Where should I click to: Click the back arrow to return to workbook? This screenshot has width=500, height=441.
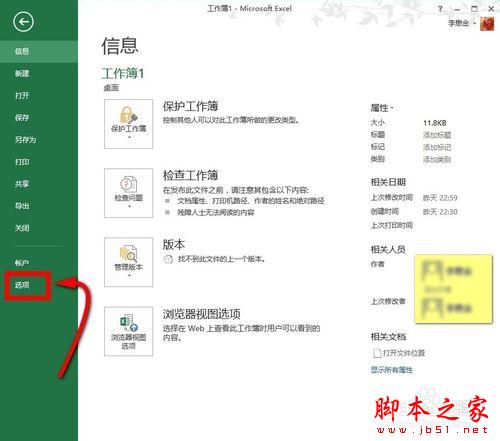tap(23, 22)
